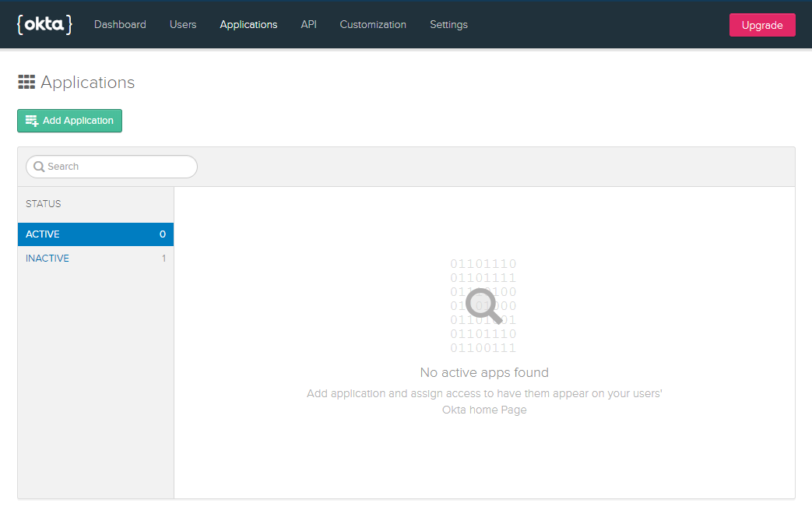Viewport: 812px width, 514px height.
Task: Click the magnifying glass illustration
Action: coord(482,306)
